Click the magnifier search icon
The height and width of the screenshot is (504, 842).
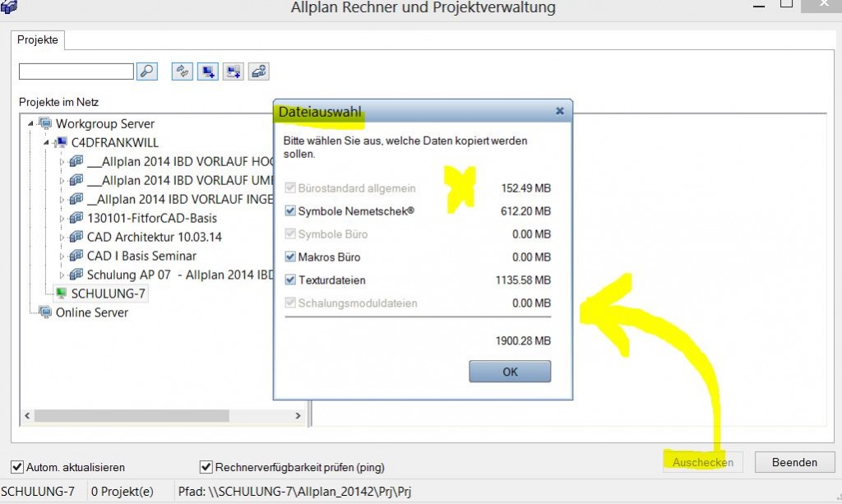coord(147,72)
